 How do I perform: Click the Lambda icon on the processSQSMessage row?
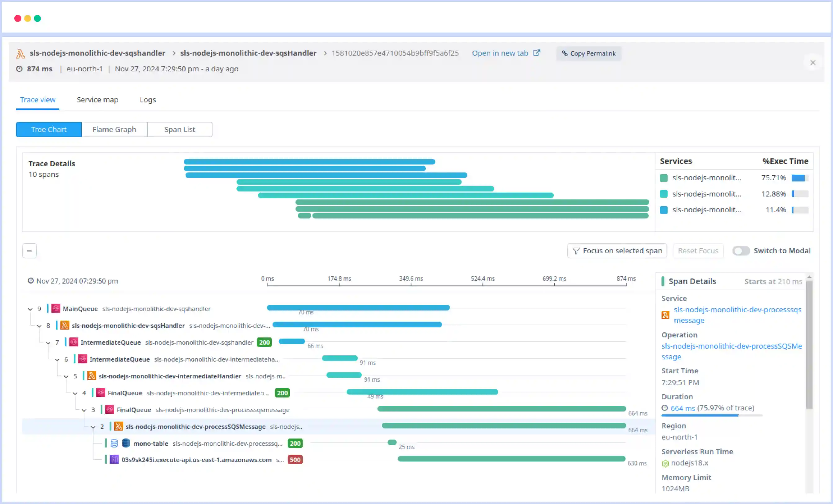118,426
